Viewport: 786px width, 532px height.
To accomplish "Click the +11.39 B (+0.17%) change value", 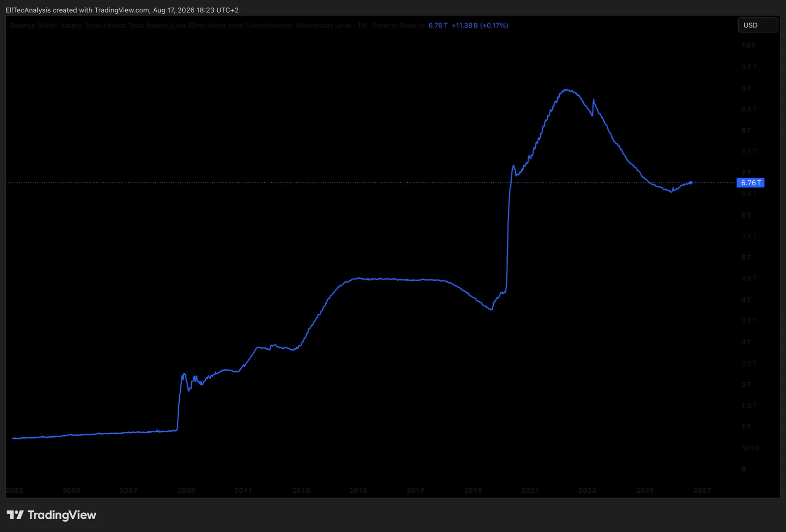I will pos(480,26).
